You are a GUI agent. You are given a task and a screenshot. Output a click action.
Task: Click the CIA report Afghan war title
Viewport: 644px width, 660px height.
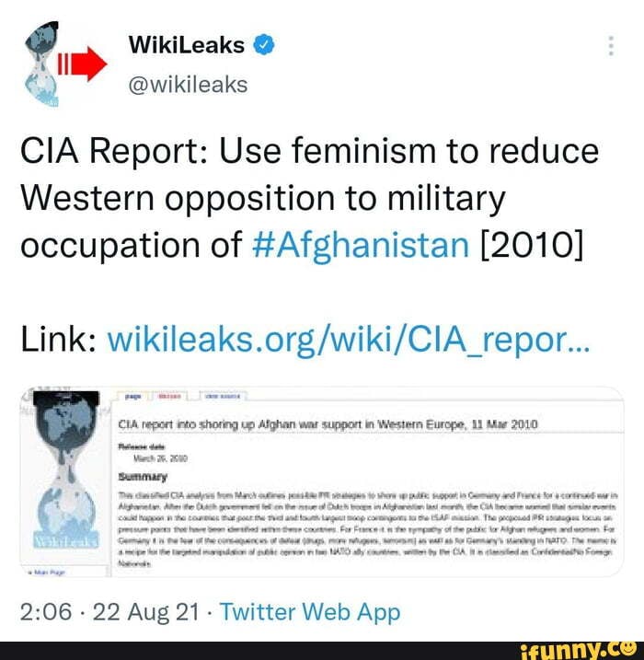328,423
